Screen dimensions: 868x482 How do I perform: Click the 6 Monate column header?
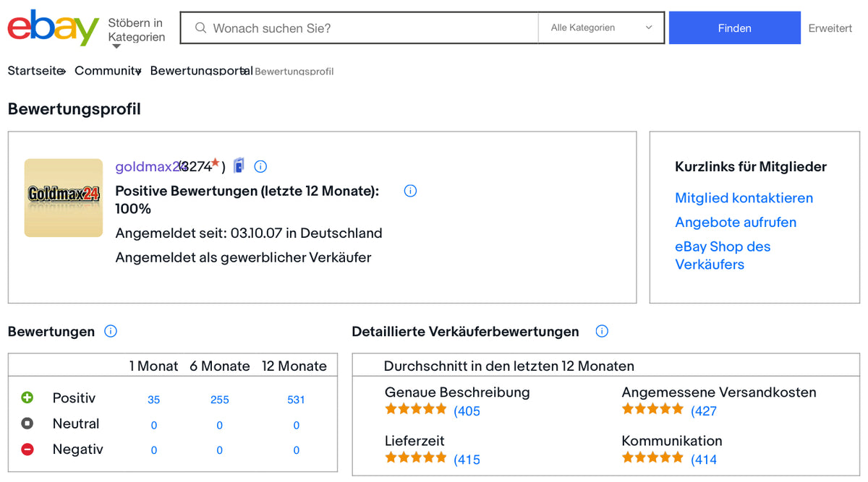click(220, 366)
